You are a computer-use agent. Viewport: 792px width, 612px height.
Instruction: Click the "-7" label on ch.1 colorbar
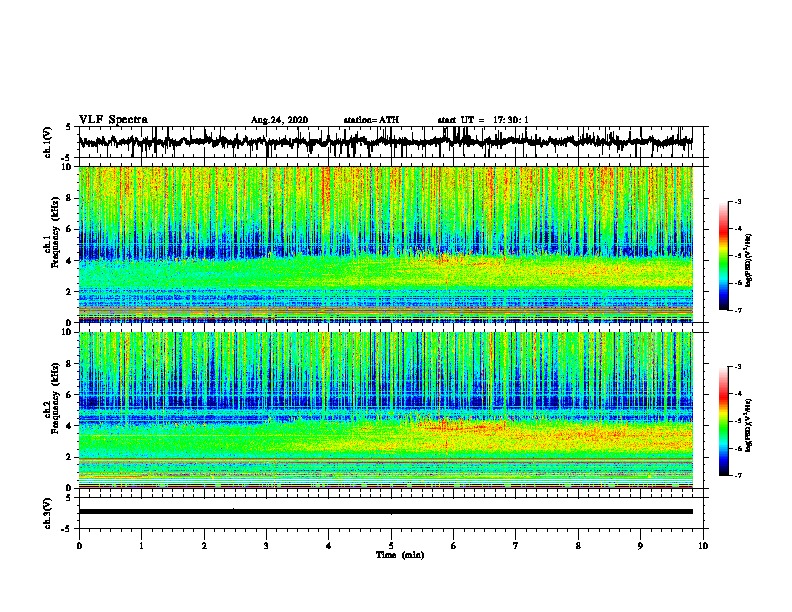737,310
